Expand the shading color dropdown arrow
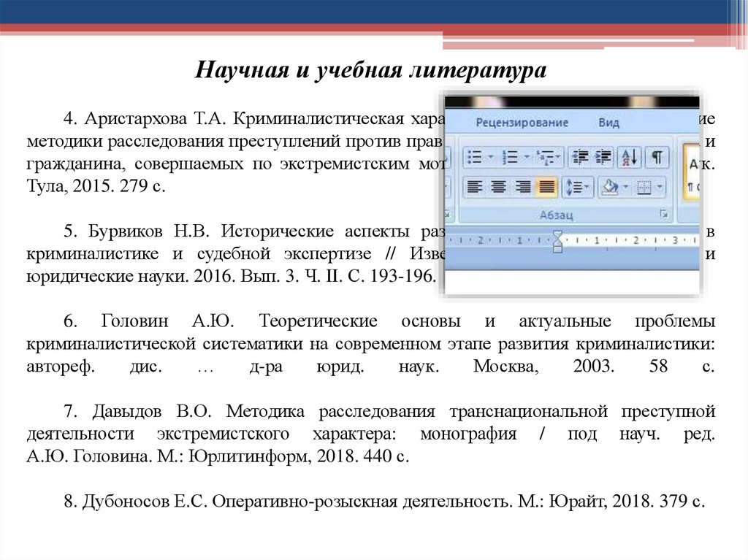 pos(625,186)
